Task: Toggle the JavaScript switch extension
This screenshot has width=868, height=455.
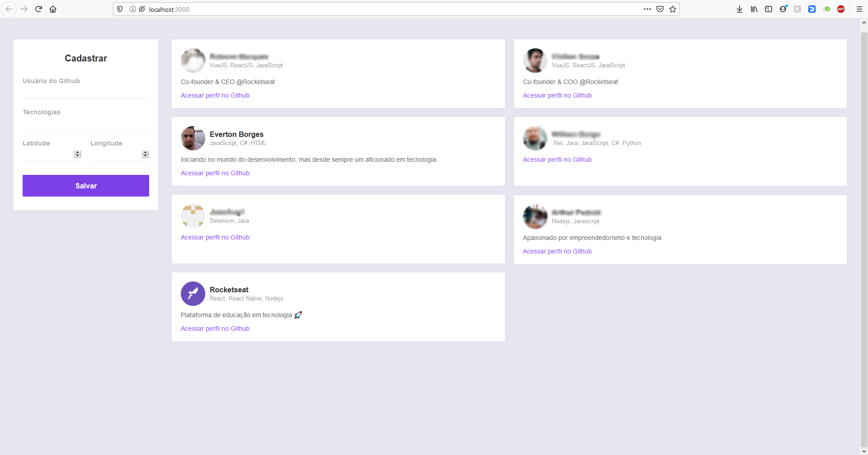Action: pos(826,9)
